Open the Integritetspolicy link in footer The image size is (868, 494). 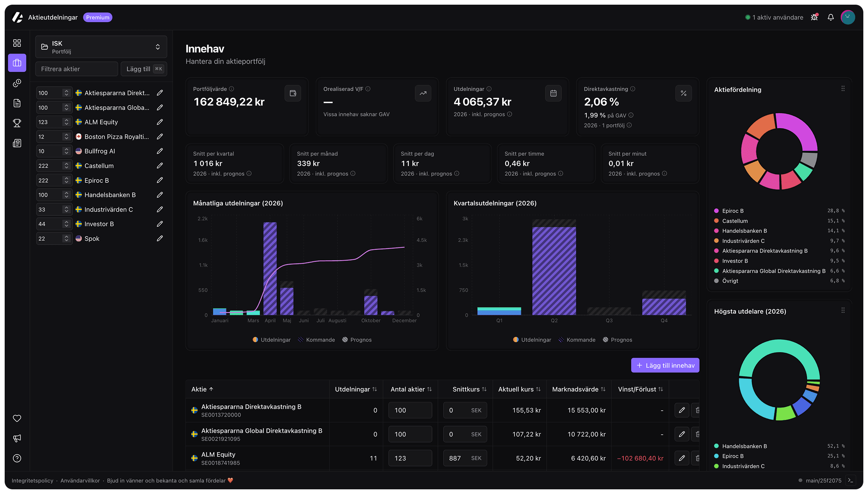[x=32, y=480]
